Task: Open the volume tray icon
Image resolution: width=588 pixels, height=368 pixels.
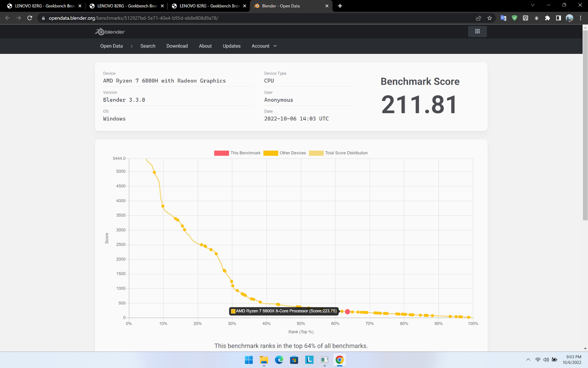Action: [x=546, y=360]
